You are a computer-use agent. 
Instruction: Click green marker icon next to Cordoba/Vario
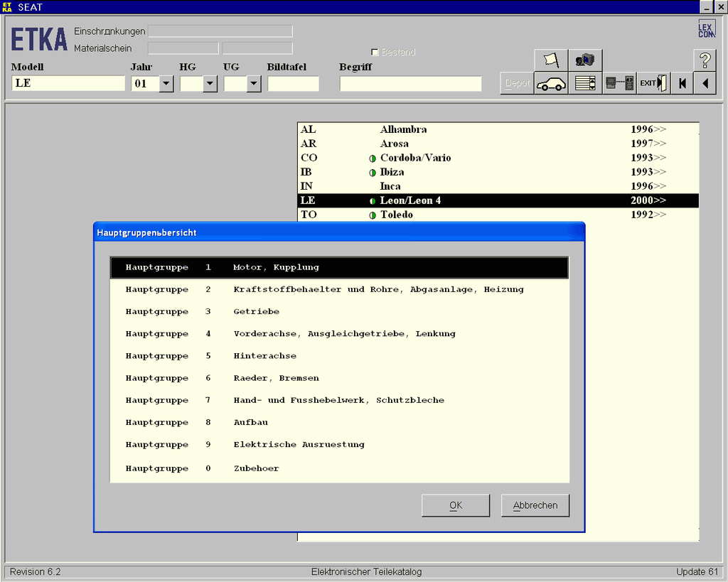(x=373, y=158)
